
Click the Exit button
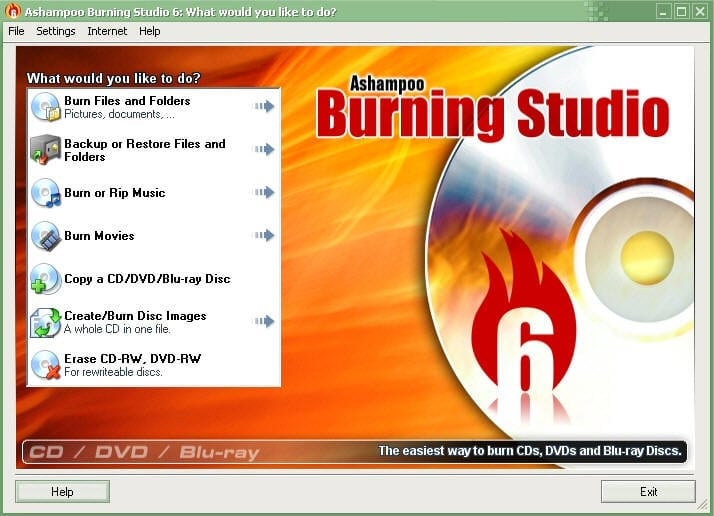click(648, 491)
